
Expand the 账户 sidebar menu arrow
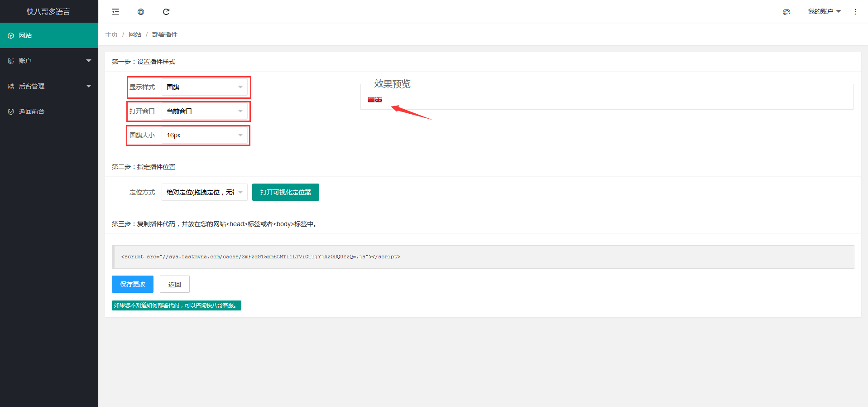click(89, 61)
